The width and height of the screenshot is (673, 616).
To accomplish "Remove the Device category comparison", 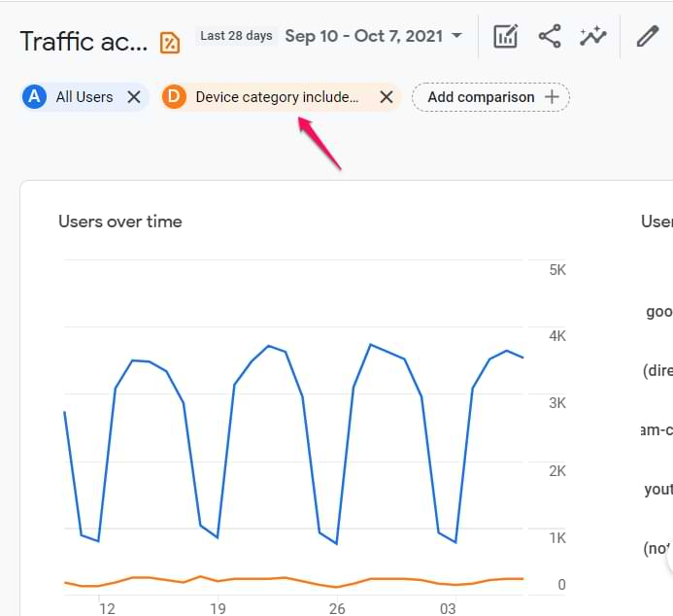I will coord(386,97).
